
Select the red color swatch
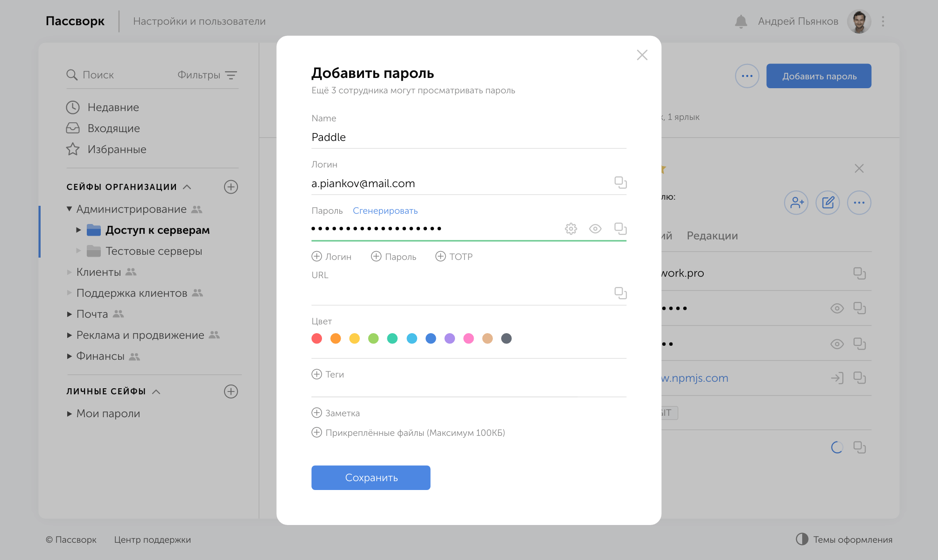click(317, 338)
